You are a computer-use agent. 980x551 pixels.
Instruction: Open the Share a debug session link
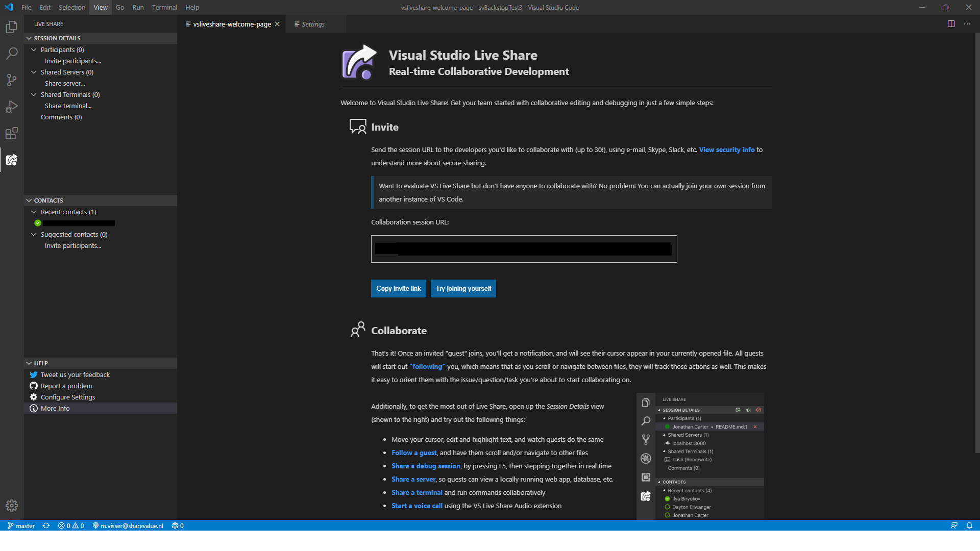click(x=426, y=466)
